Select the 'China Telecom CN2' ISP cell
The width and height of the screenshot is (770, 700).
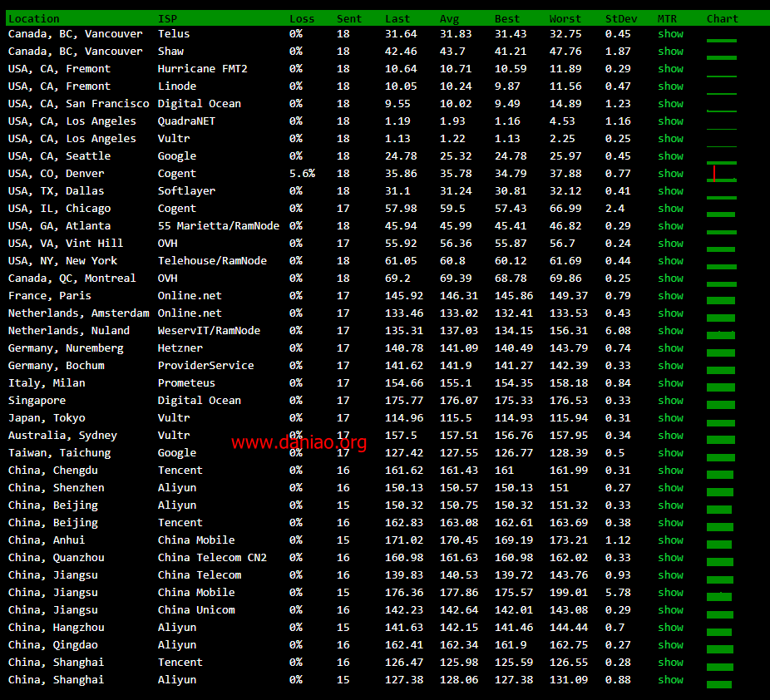[x=212, y=558]
